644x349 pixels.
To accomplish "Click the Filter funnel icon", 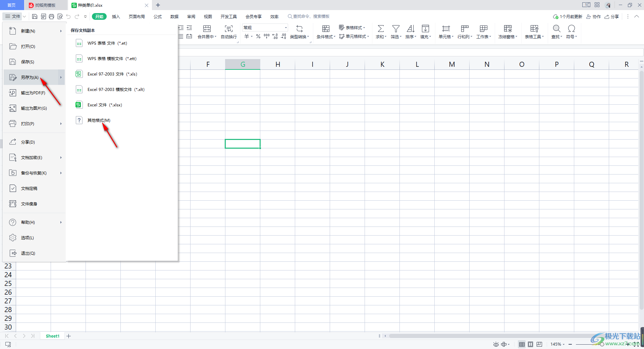I will point(396,29).
